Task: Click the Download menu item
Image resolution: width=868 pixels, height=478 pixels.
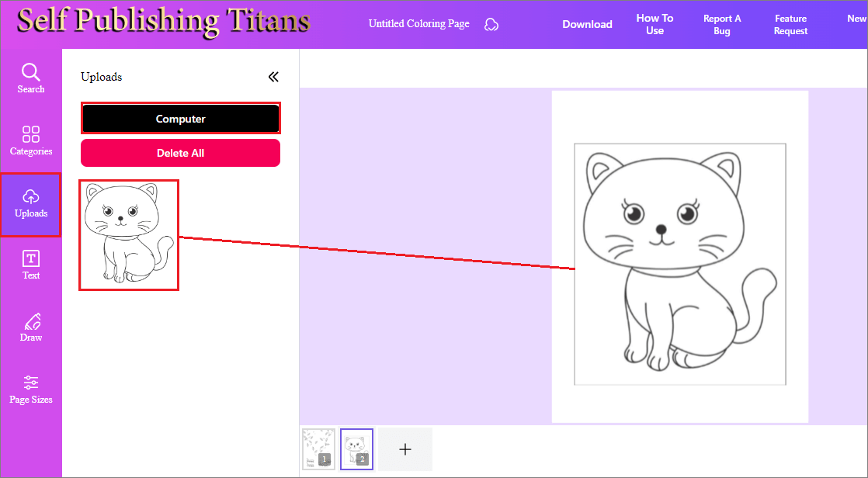Action: [x=587, y=24]
